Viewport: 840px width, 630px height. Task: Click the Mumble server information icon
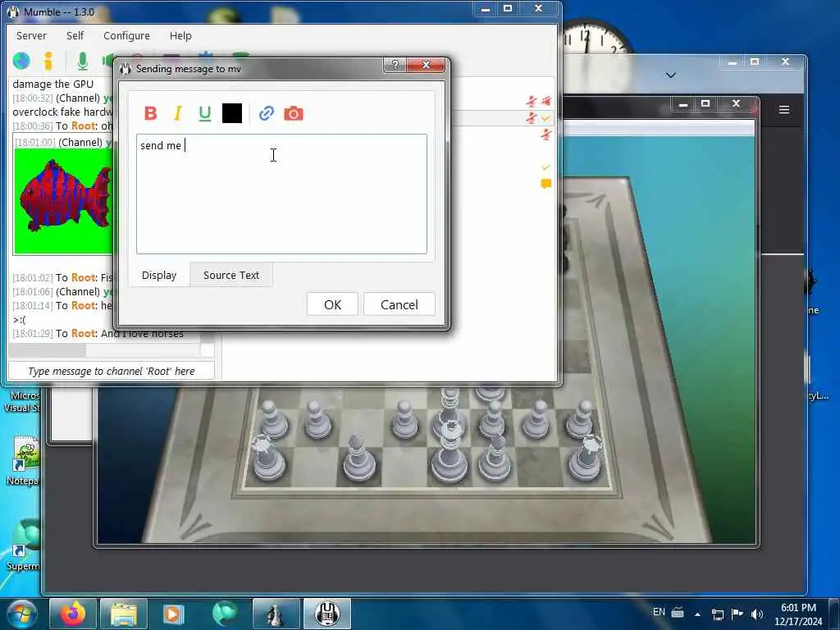coord(48,61)
